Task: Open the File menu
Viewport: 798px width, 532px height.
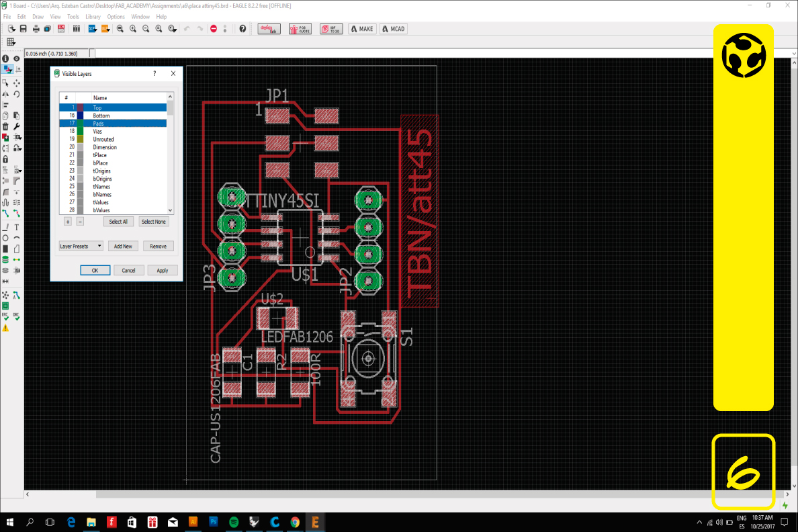Action: click(7, 17)
